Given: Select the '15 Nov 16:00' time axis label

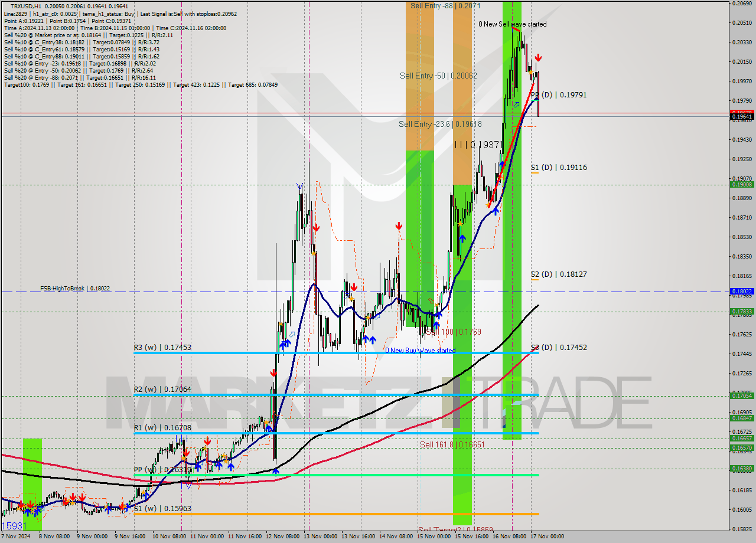Looking at the screenshot, I should pyautogui.click(x=471, y=537).
